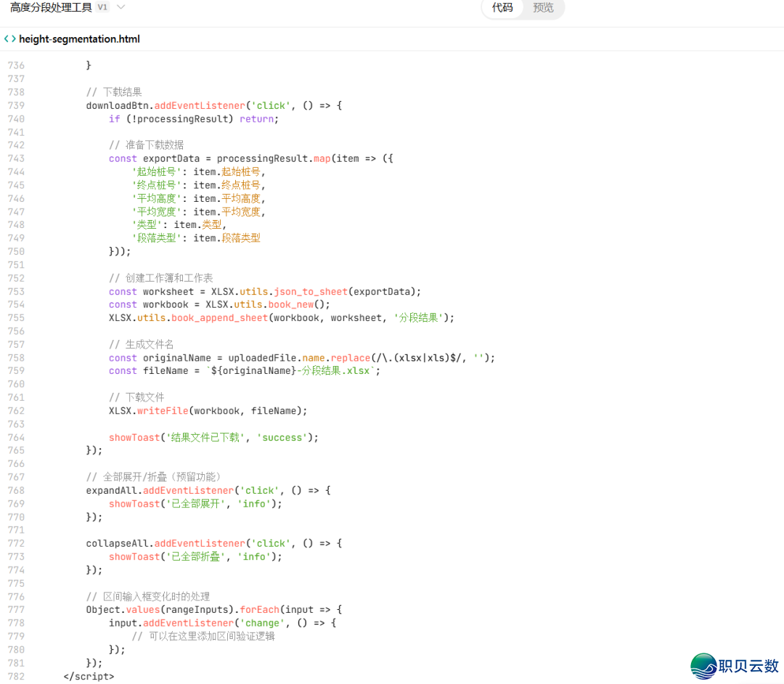The height and width of the screenshot is (684, 784).
Task: Click the comment // 下载文件
Action: tap(136, 397)
